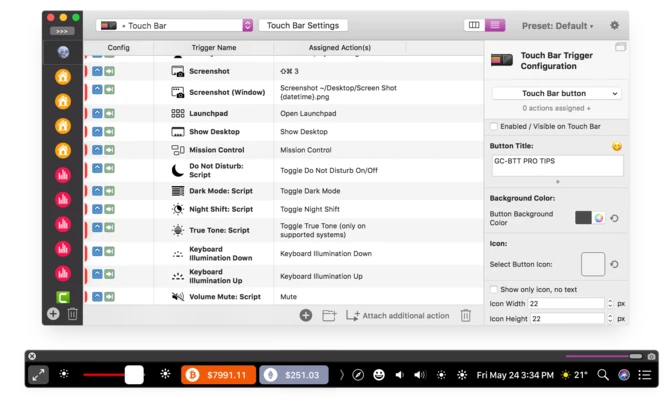Click the Button Background Color swatch
672x400 pixels.
pyautogui.click(x=583, y=218)
